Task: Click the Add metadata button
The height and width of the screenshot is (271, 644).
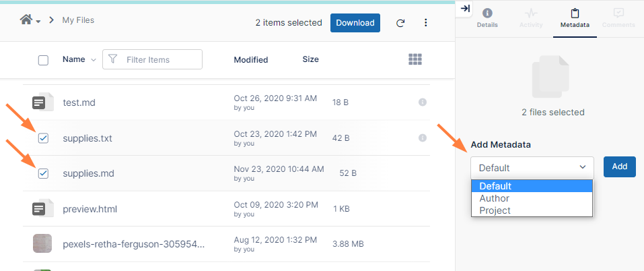Action: click(619, 167)
